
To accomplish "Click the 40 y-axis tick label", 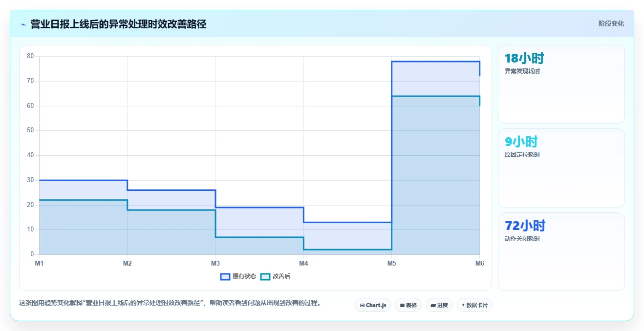I will tap(30, 155).
